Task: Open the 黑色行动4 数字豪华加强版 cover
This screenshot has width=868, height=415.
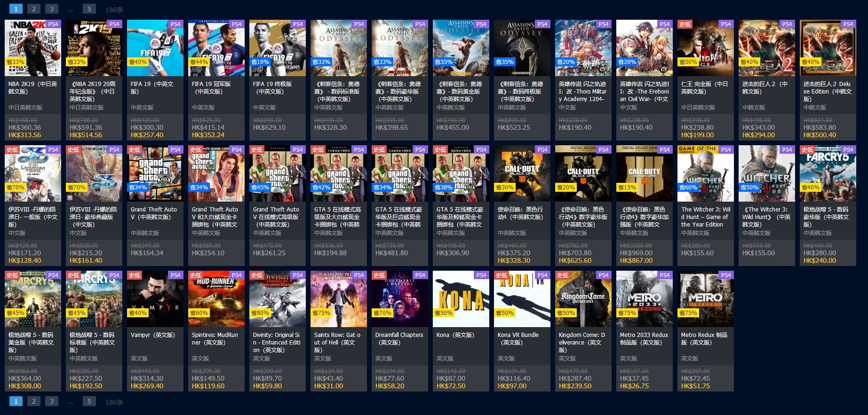Action: [x=645, y=173]
